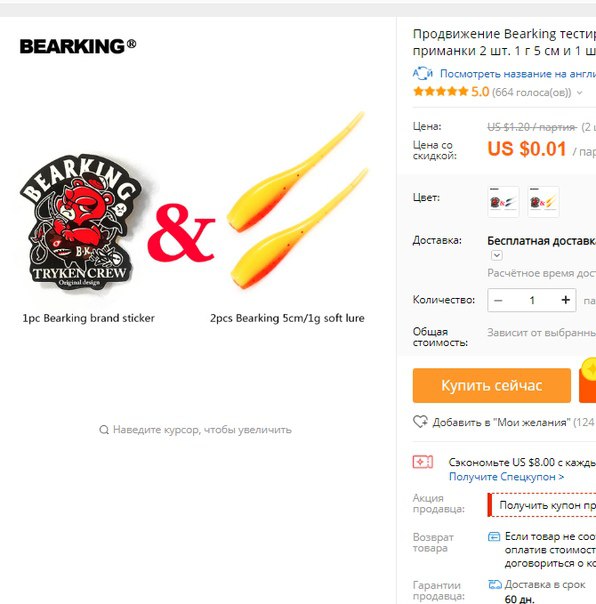The image size is (596, 604).
Task: Expand the ratings breakdown chevron
Action: click(x=579, y=93)
